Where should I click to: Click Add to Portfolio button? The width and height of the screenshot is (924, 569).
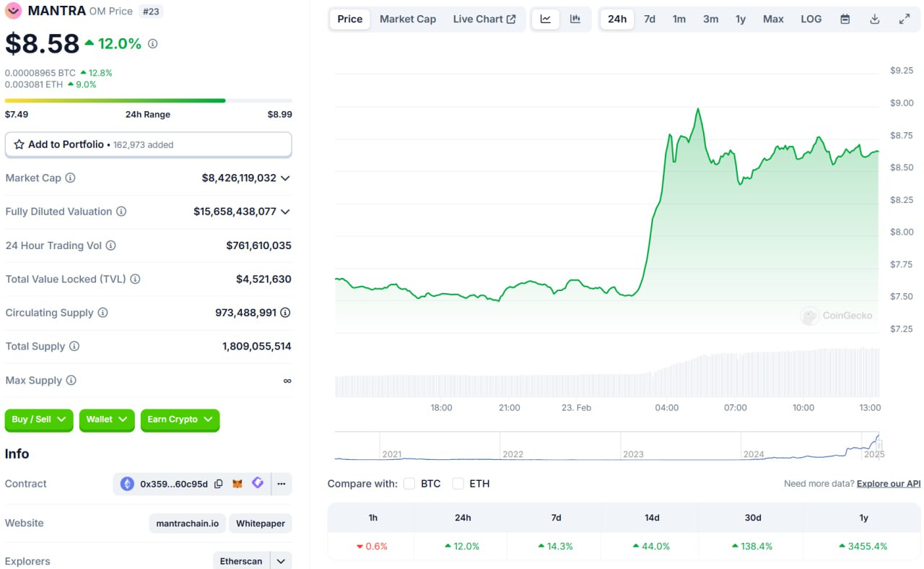[x=149, y=144]
